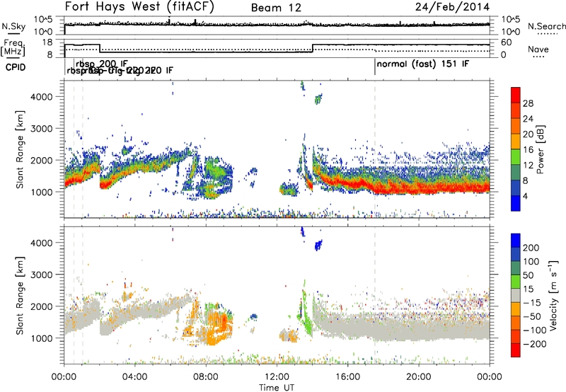This screenshot has height=392, width=566.
Task: Click the gray -15 to 15 Velocity colorbar segment
Action: (516, 295)
